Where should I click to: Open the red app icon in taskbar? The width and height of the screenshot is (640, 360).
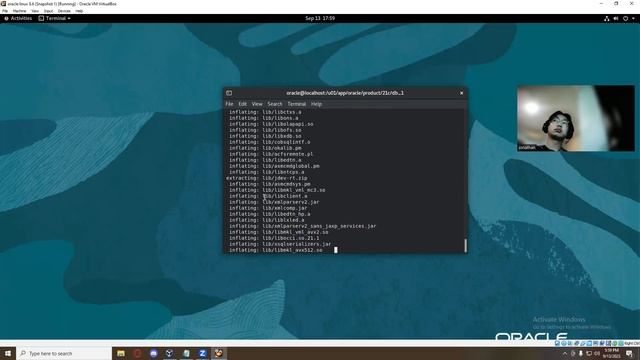(x=137, y=353)
